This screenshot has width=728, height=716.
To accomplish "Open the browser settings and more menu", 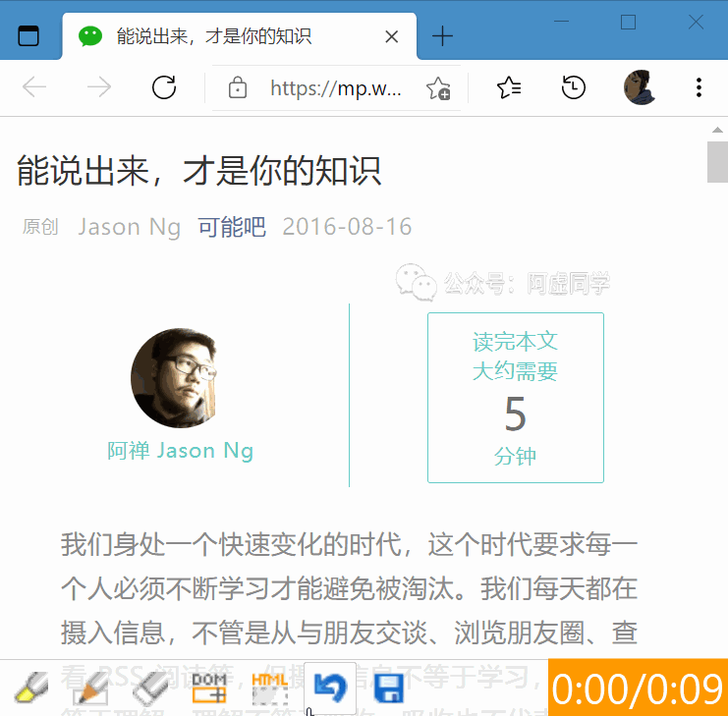I will (x=699, y=87).
